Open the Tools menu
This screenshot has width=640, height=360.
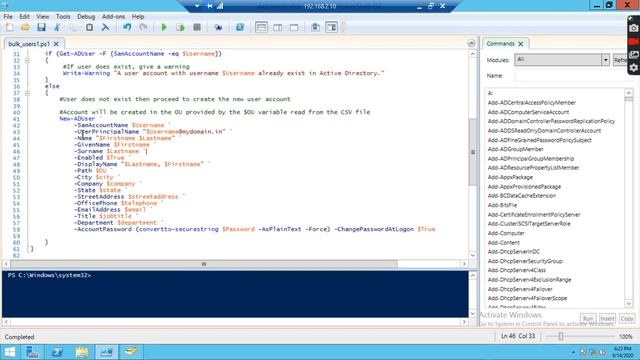tap(63, 16)
